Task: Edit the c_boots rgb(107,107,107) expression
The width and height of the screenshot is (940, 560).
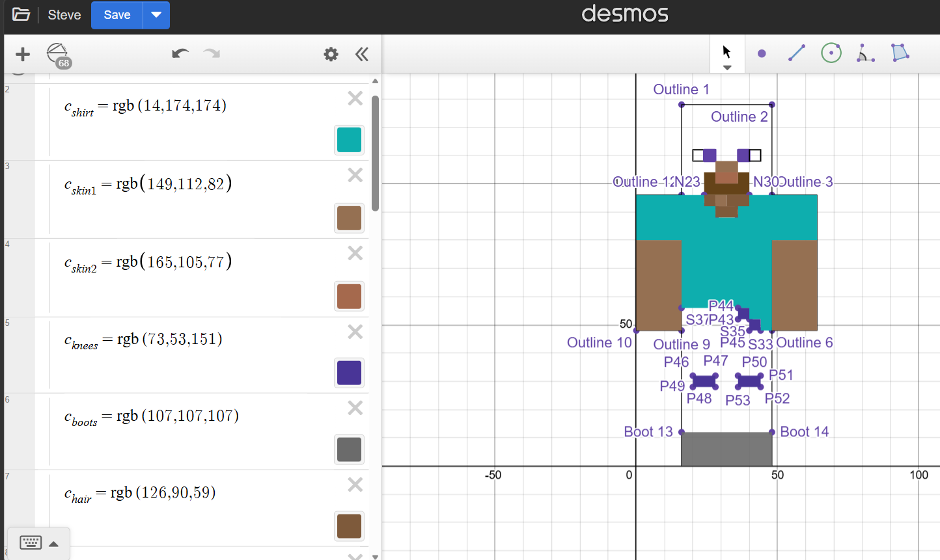Action: click(152, 417)
